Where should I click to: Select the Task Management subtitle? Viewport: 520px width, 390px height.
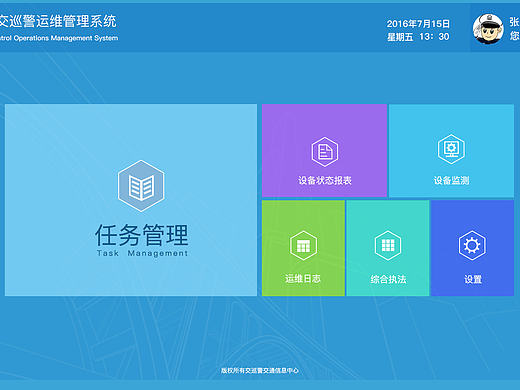[x=142, y=253]
